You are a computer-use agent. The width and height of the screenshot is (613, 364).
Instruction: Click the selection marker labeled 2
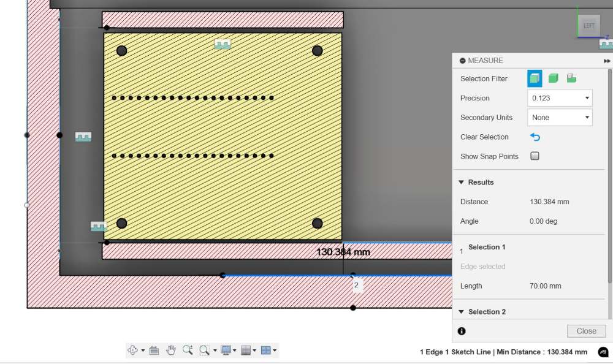356,285
